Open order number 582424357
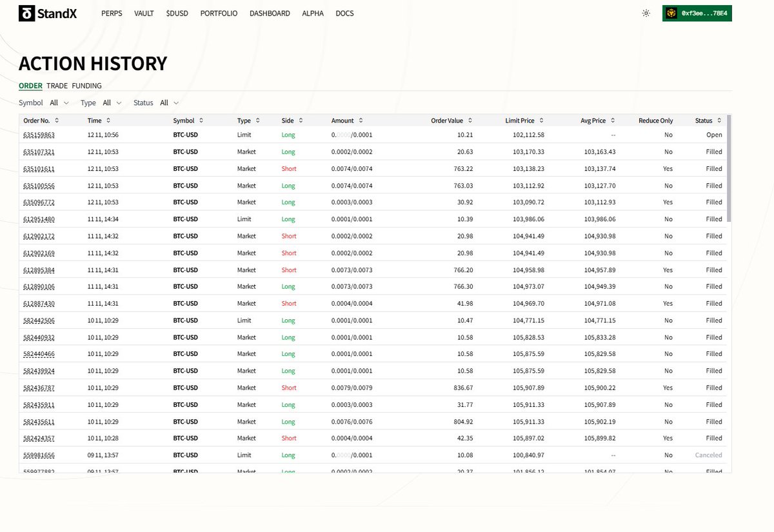 click(39, 438)
